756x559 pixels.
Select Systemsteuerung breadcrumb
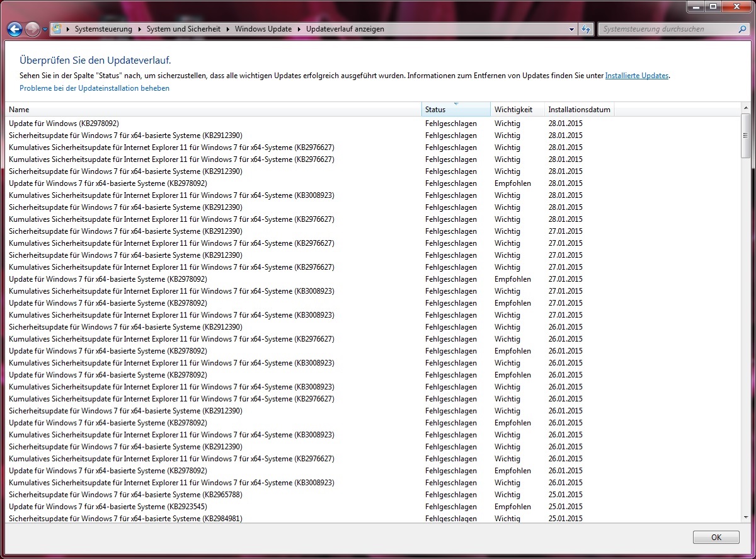[103, 29]
